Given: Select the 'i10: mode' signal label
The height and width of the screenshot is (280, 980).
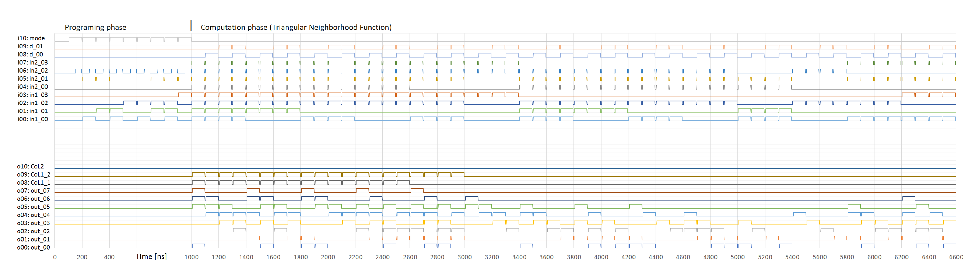Looking at the screenshot, I should point(31,38).
